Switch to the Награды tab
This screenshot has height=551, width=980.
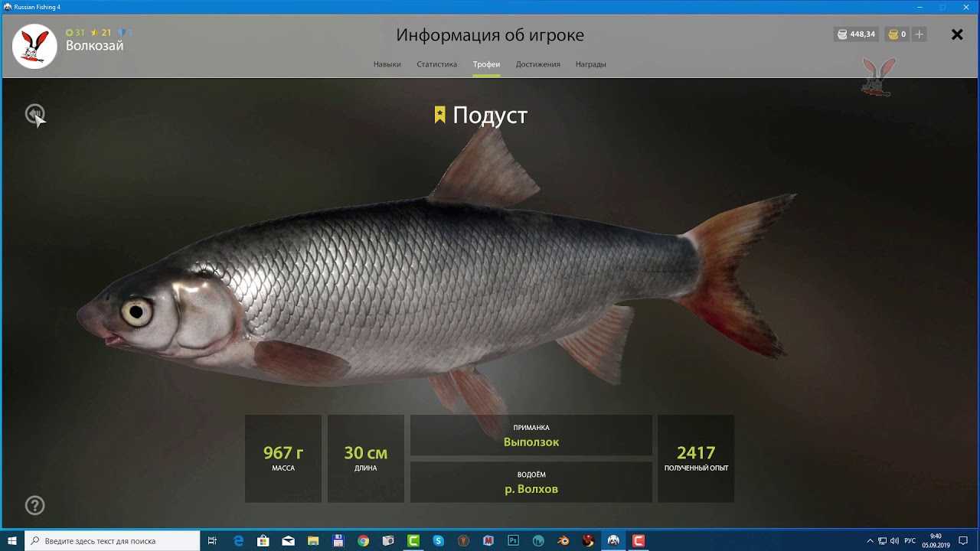point(590,64)
